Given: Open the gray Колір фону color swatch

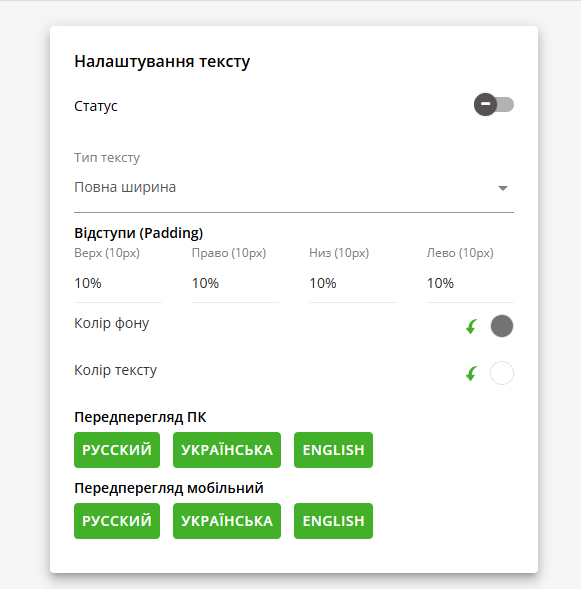Looking at the screenshot, I should tap(502, 326).
